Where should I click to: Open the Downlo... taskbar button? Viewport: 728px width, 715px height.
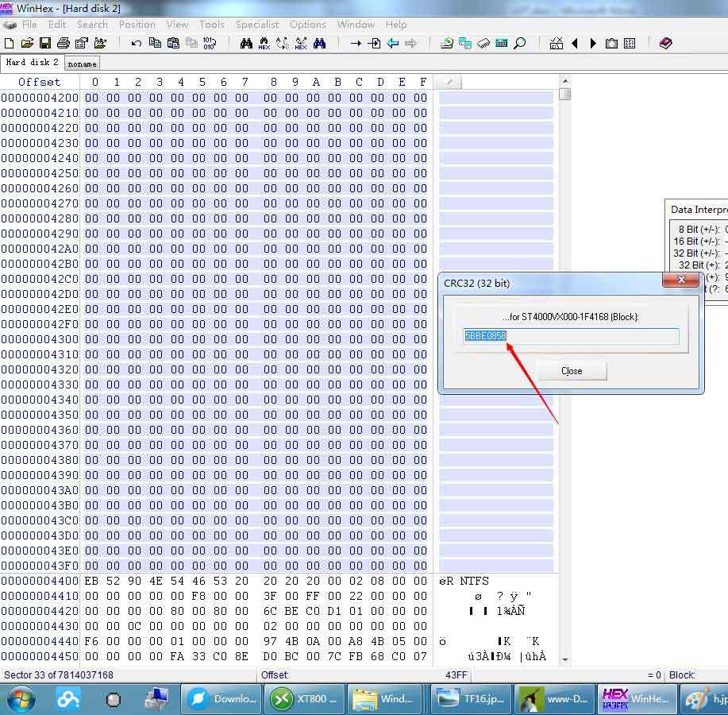[x=221, y=699]
